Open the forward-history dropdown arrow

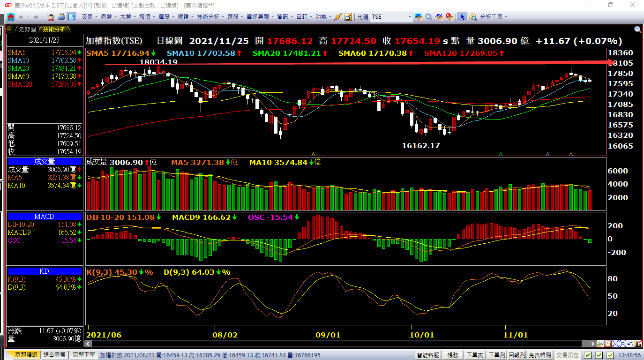click(x=42, y=17)
